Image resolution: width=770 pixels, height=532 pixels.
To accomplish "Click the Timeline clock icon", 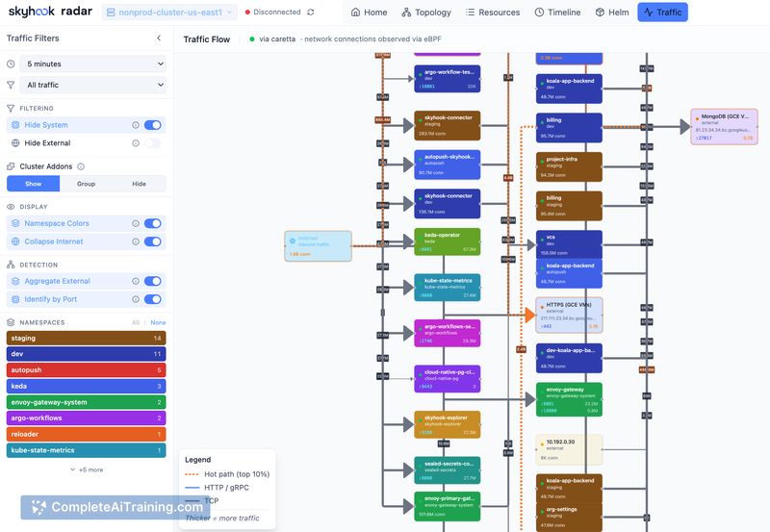I will [x=539, y=13].
